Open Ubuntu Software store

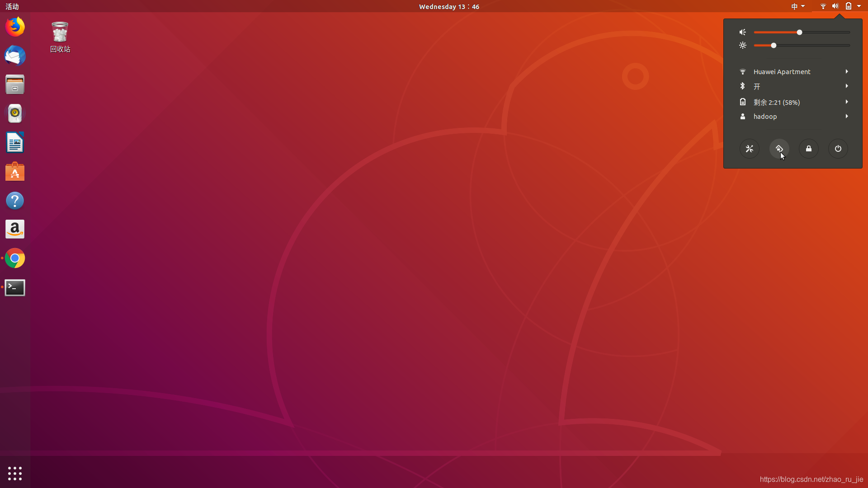tap(15, 172)
